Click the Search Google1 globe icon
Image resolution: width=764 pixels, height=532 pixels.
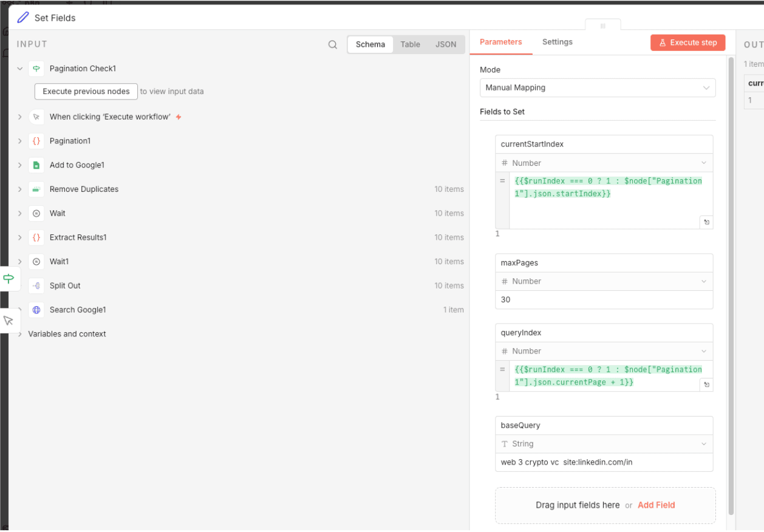coord(36,310)
